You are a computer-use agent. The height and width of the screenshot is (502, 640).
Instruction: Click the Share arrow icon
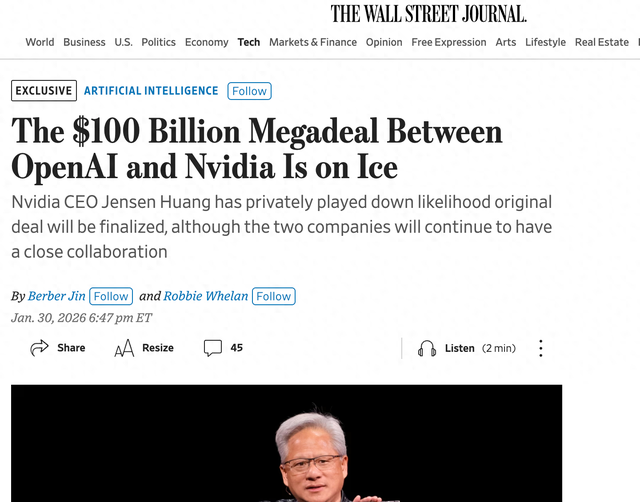pos(40,348)
